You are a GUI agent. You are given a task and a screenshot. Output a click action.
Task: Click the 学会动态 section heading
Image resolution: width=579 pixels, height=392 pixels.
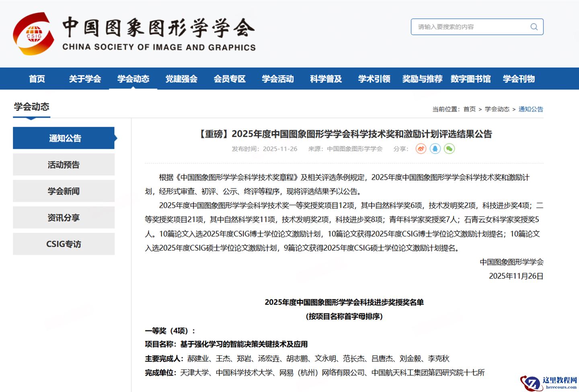coord(31,107)
